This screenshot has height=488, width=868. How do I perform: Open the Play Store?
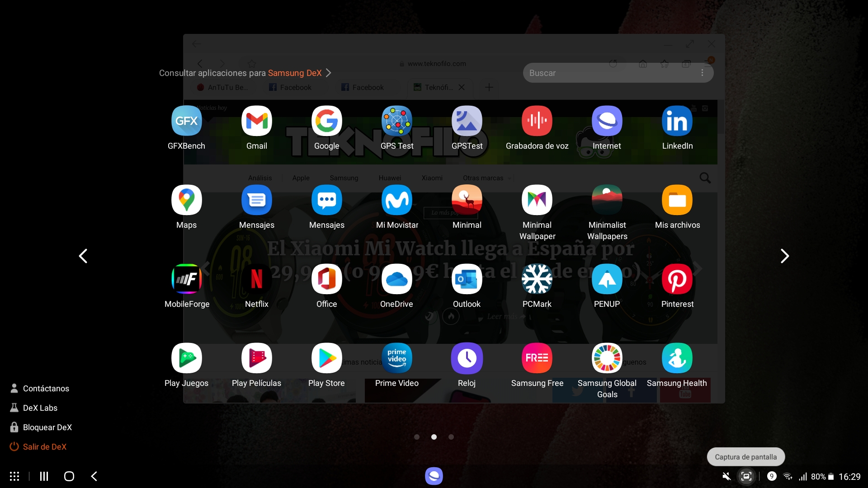click(x=326, y=358)
